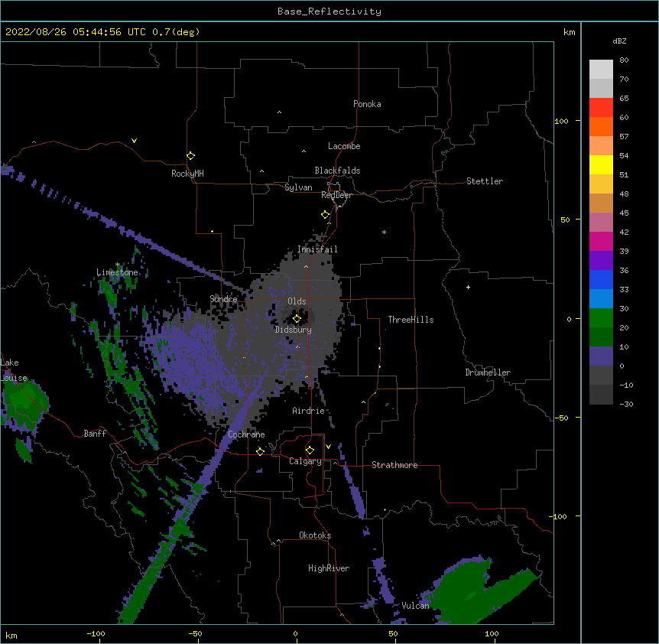This screenshot has height=644, width=659.
Task: Select the -100 tick label on right axis
Action: tap(560, 516)
